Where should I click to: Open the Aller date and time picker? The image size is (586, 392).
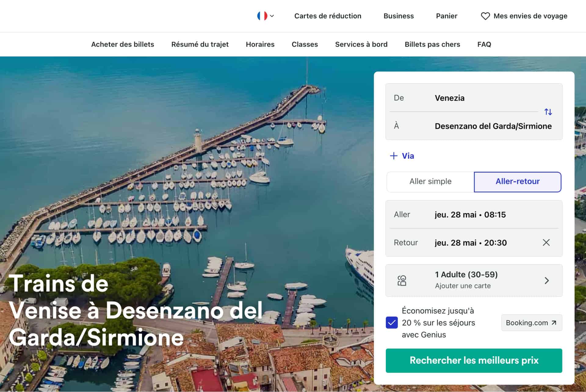(470, 214)
